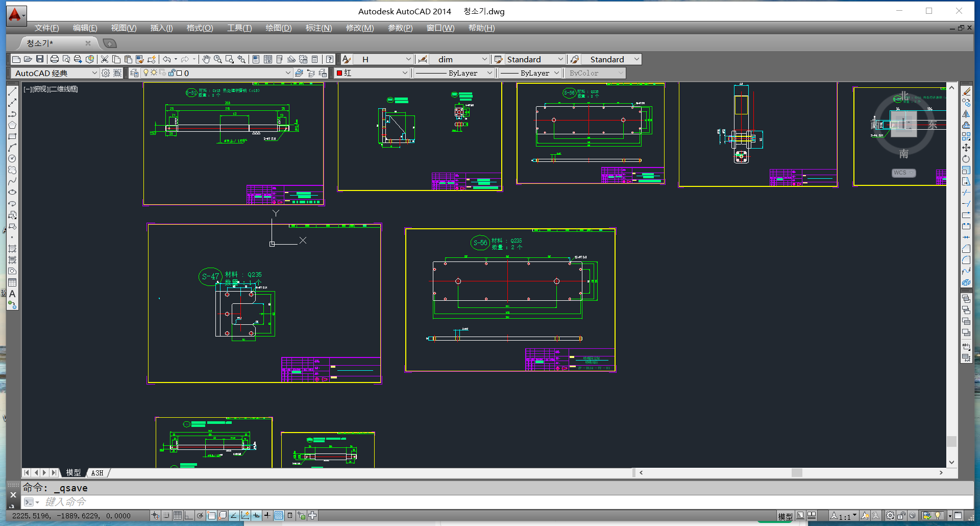The width and height of the screenshot is (980, 526).
Task: Expand the layer dropdown showing layer 0
Action: click(x=217, y=73)
